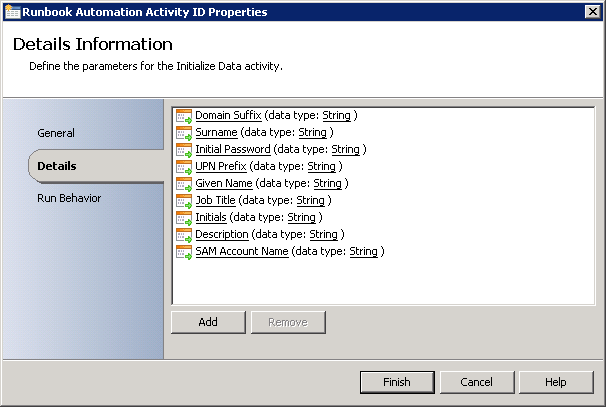
Task: Click the parameter icon beside Given Name
Action: click(183, 184)
